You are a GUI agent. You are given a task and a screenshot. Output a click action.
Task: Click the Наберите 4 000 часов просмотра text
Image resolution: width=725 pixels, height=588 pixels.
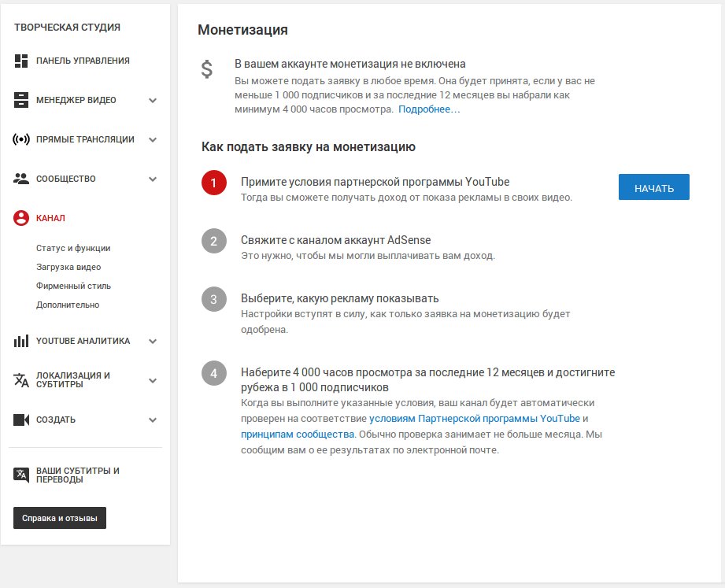click(x=427, y=380)
